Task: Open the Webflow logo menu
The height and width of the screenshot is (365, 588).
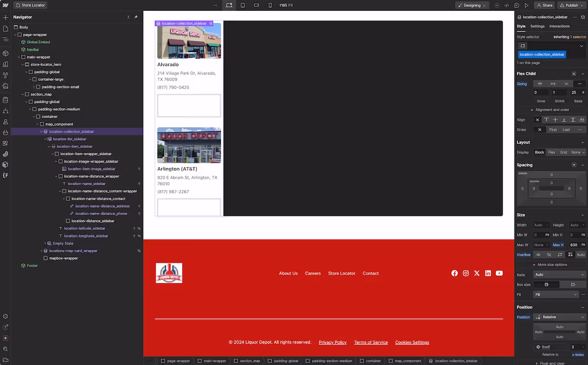Action: click(5, 5)
